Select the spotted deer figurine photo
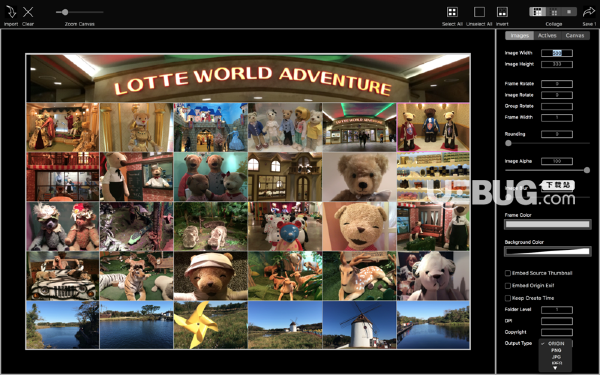The height and width of the screenshot is (375, 600). (359, 276)
